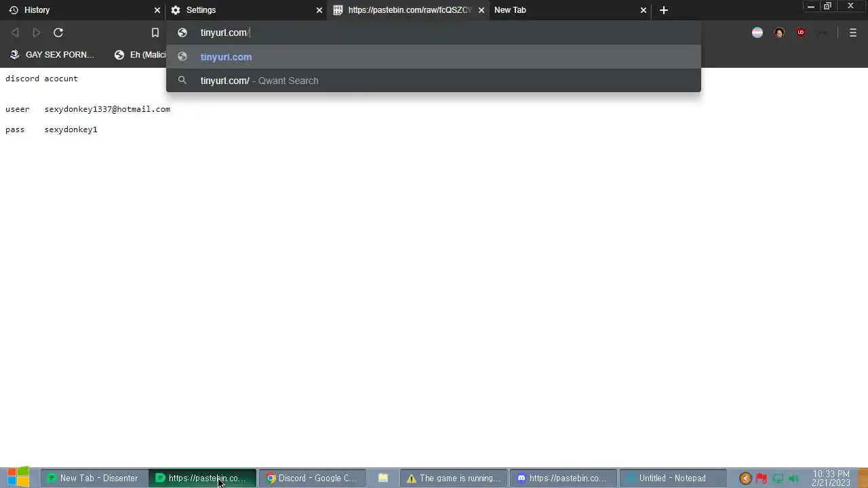Viewport: 868px width, 488px height.
Task: Click the 'pass' label text
Action: point(15,129)
